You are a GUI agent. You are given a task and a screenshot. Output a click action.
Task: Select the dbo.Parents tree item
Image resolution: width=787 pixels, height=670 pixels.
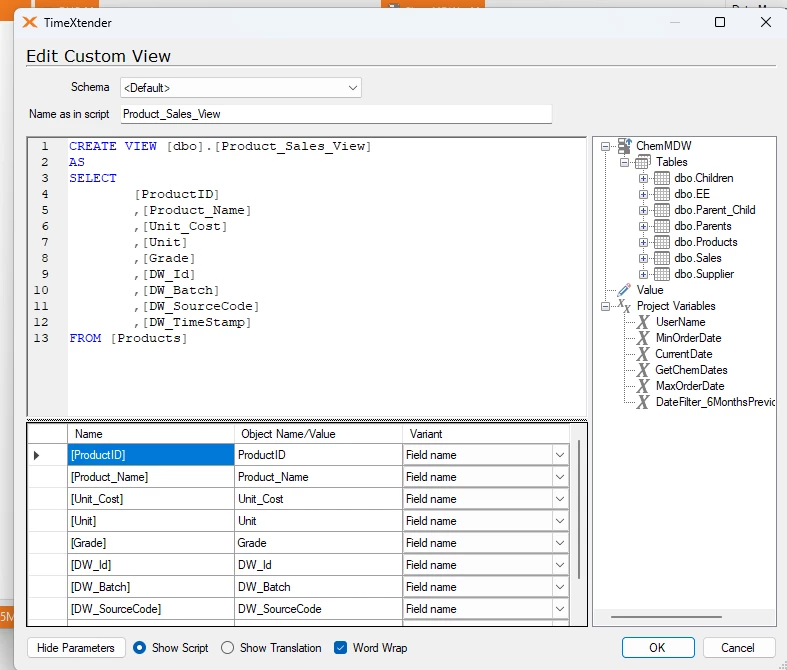(703, 226)
